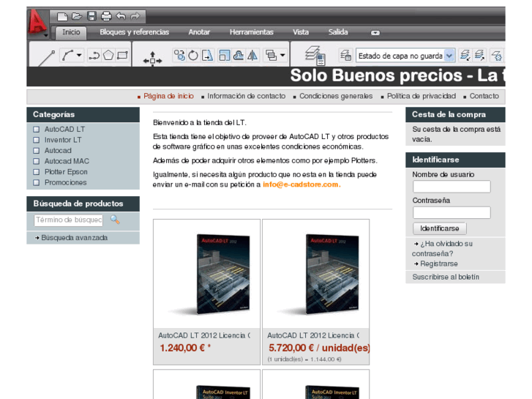Open the Anotar ribbon tab

tap(199, 32)
